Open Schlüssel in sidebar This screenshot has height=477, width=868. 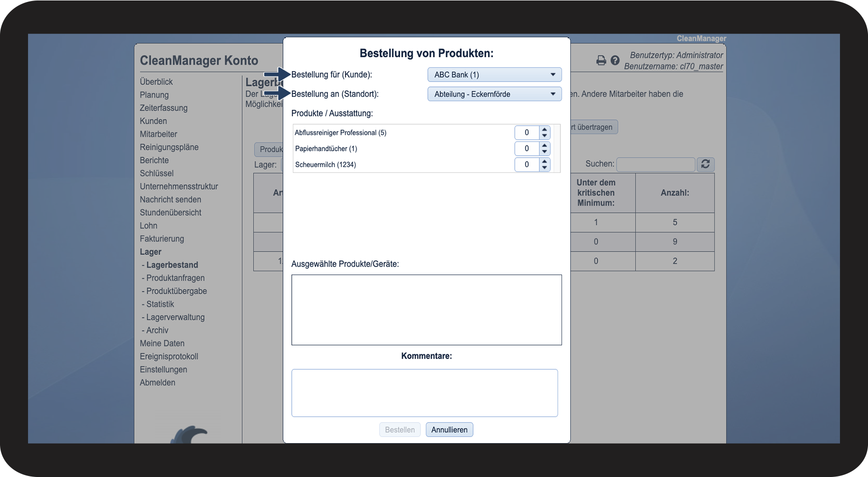(157, 173)
